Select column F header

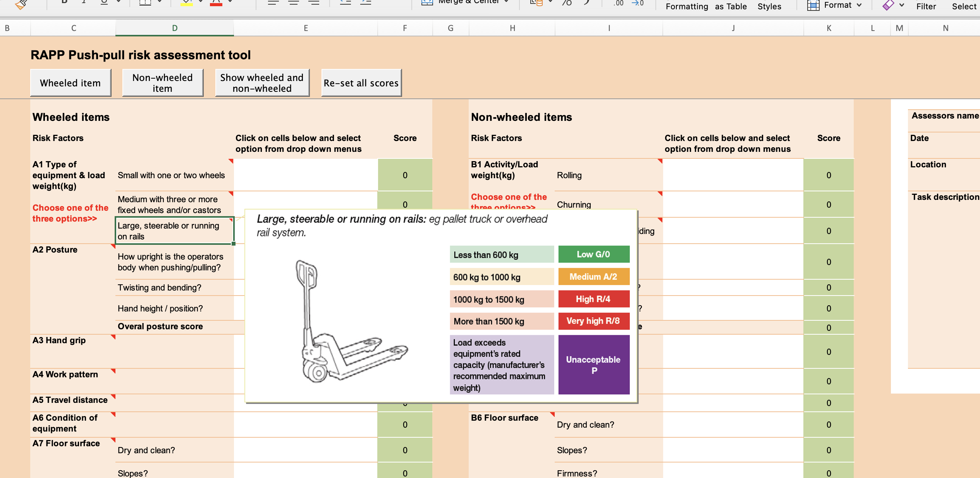click(x=405, y=28)
